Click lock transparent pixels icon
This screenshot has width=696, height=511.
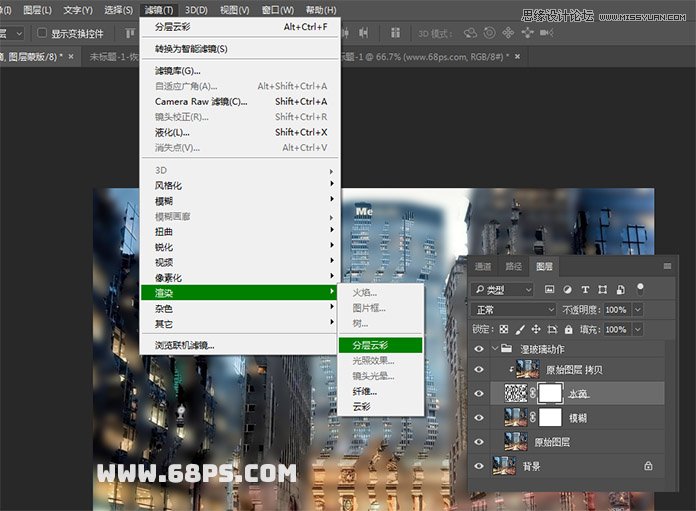(504, 329)
